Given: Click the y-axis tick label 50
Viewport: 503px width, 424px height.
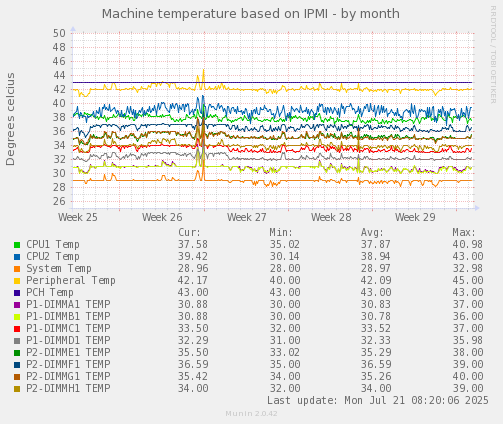Looking at the screenshot, I should (59, 33).
